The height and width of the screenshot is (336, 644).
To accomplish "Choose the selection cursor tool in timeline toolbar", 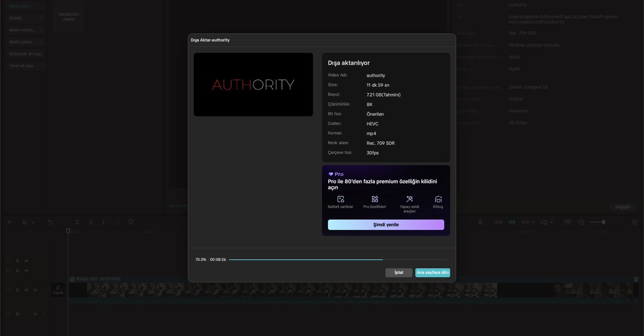I will (x=25, y=222).
